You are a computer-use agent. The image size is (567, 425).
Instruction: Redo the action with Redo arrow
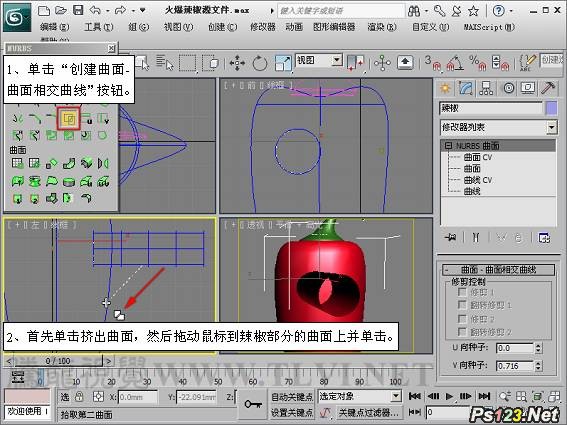[120, 10]
